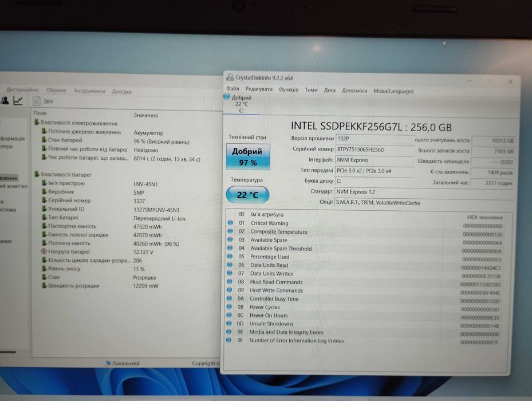
Task: Click the Швидкість розрядки row icon
Action: [x=44, y=285]
